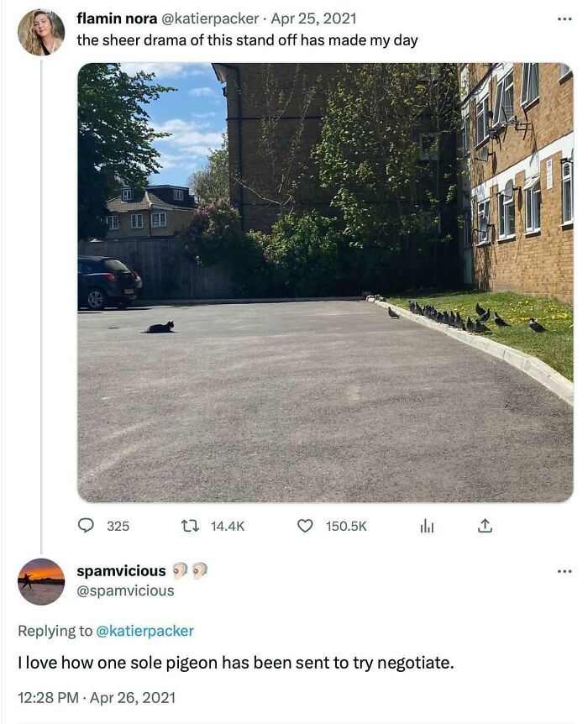
Task: Open more options on flamin nora's tweet
Action: coord(564,19)
